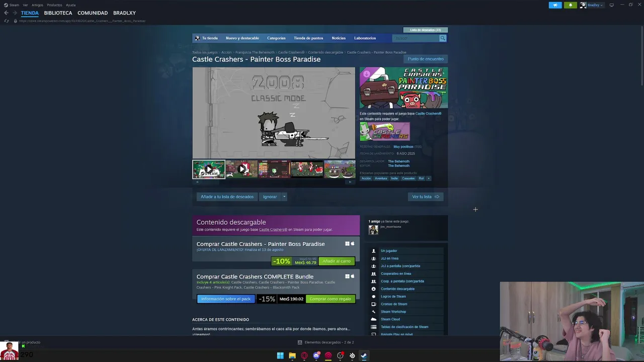The width and height of the screenshot is (644, 362).
Task: Click Añadir al carro button
Action: (x=337, y=261)
